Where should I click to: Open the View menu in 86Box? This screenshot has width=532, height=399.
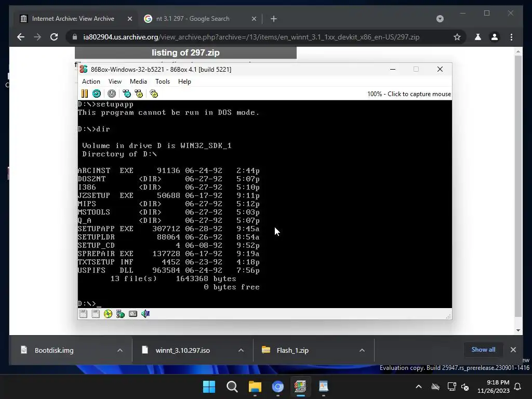click(x=115, y=82)
